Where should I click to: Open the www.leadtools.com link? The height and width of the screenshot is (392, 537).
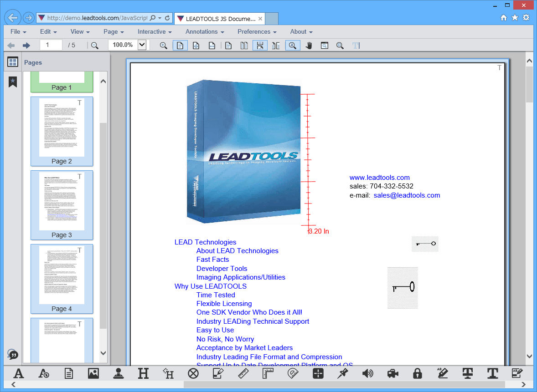click(379, 178)
